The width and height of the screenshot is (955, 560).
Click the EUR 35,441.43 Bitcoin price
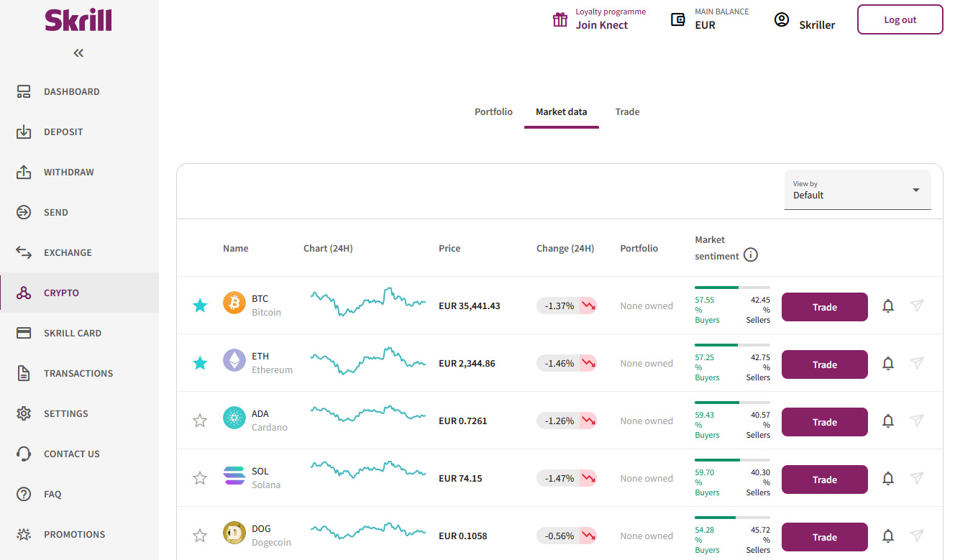470,306
